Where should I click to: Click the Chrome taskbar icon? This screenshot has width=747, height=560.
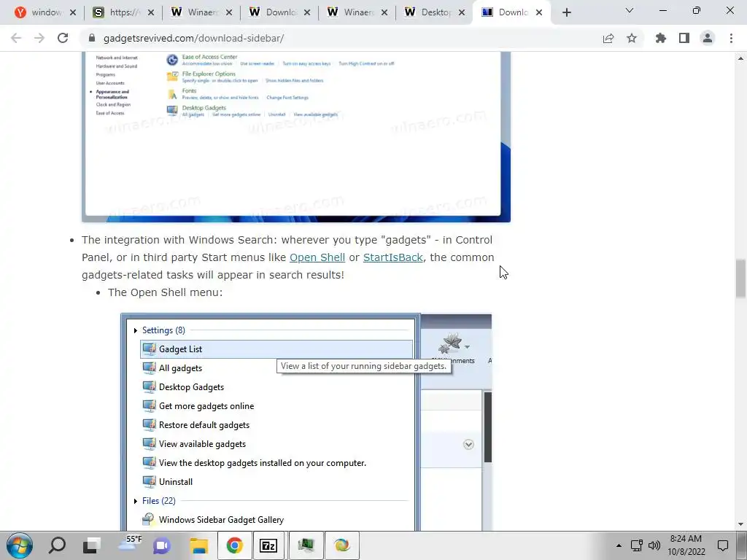click(234, 545)
